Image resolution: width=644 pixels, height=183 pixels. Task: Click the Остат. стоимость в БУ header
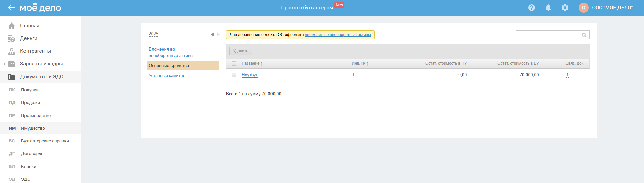(518, 63)
